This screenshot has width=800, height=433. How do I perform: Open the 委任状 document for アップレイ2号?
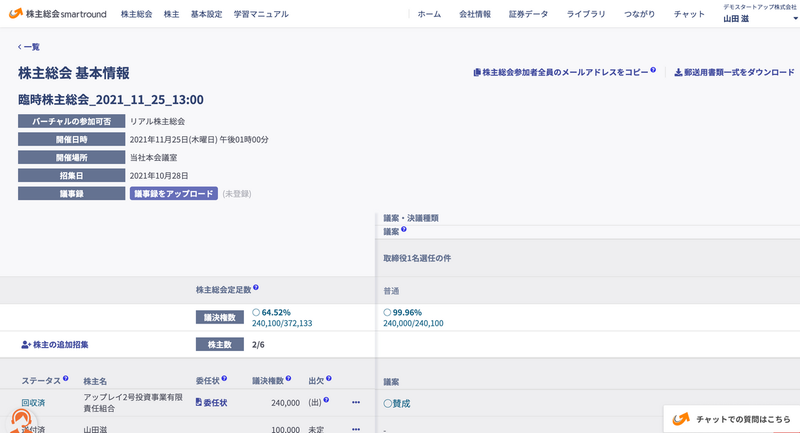tap(211, 402)
